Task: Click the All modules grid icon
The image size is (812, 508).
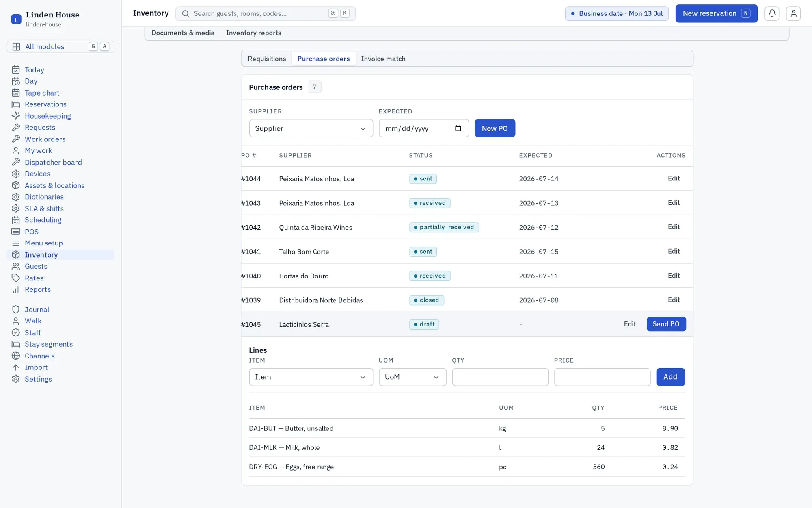Action: pos(16,47)
